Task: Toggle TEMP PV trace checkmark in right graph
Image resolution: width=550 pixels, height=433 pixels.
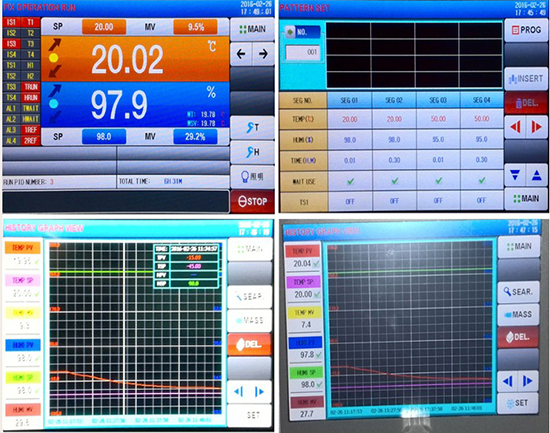Action: [317, 263]
